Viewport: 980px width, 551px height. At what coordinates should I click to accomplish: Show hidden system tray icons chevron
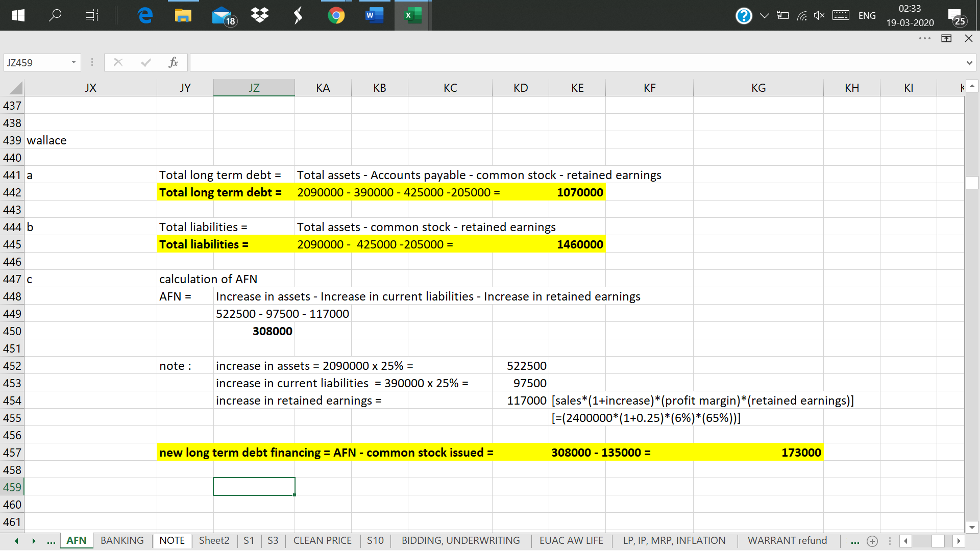764,15
